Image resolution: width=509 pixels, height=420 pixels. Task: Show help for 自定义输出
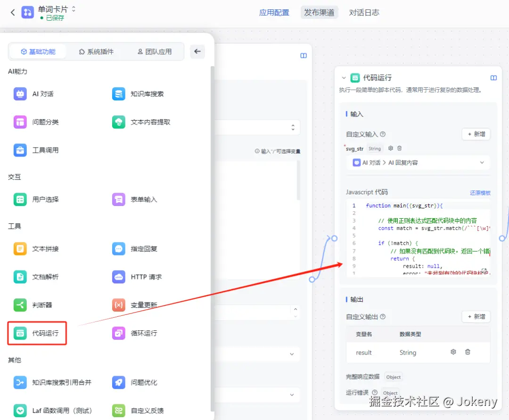point(383,316)
